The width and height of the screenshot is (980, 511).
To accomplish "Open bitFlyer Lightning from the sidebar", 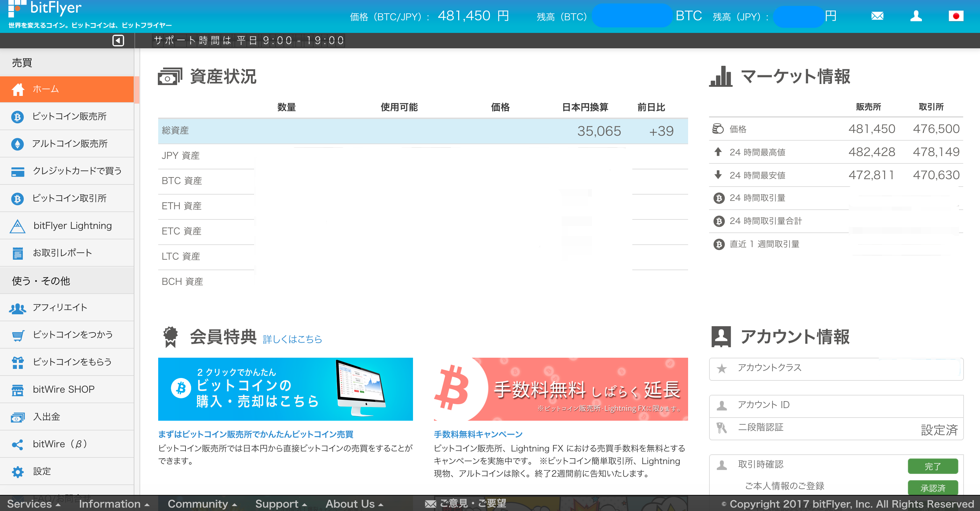I will click(x=67, y=226).
